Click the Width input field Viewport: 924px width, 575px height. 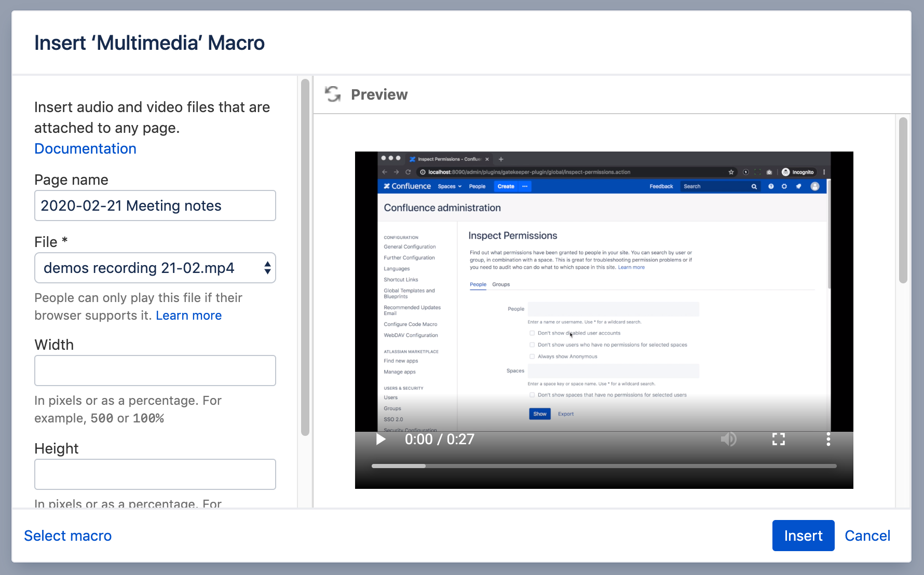point(155,371)
